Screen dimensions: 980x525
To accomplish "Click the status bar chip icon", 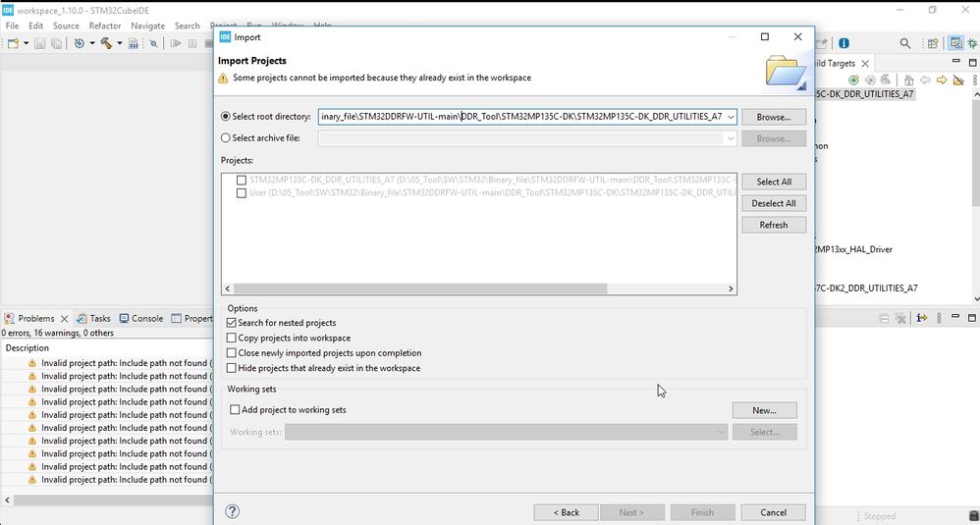I will pyautogui.click(x=974, y=516).
